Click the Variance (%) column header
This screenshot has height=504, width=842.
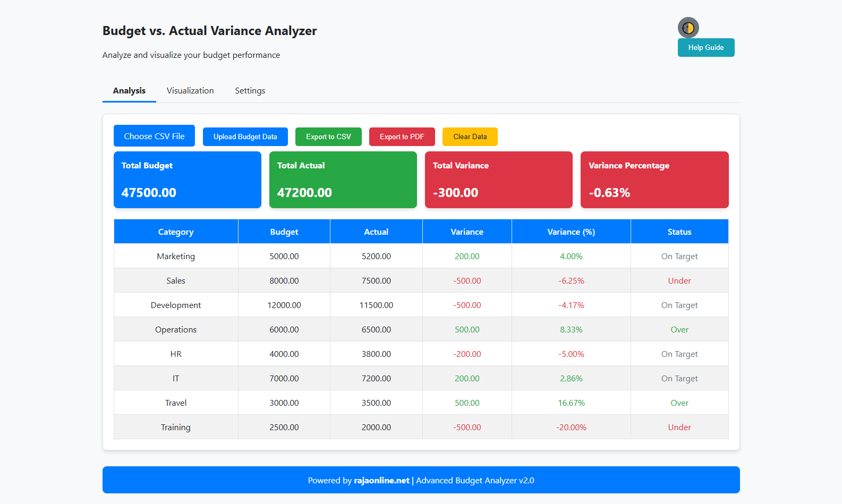pyautogui.click(x=571, y=232)
